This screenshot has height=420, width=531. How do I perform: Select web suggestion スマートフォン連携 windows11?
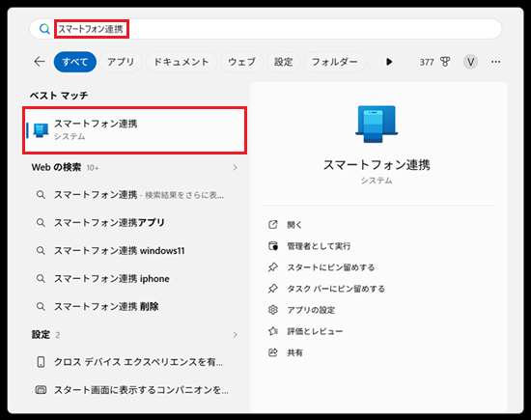pyautogui.click(x=135, y=251)
